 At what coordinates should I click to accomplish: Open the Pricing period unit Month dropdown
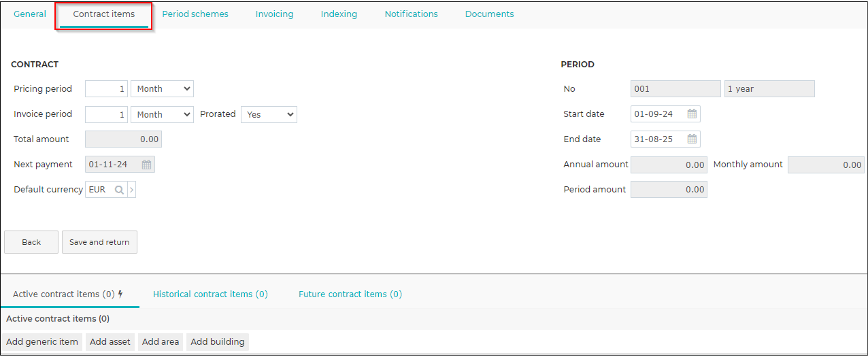[162, 89]
